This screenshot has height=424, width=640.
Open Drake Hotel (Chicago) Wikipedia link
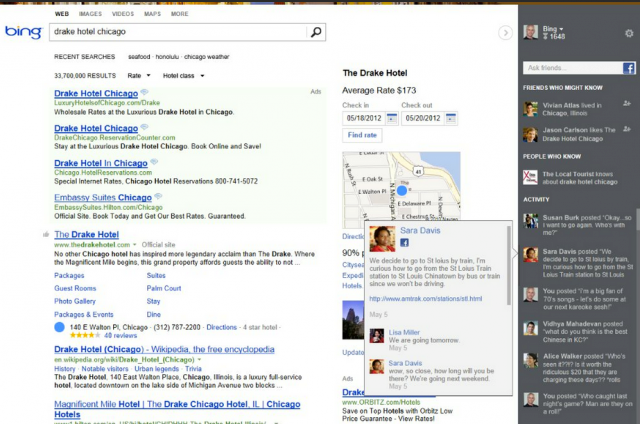(164, 349)
